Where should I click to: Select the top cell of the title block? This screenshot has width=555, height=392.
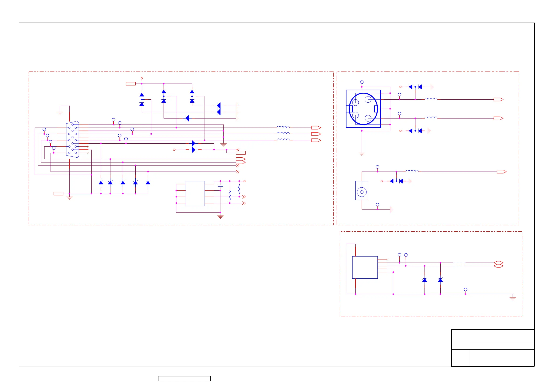[x=493, y=335]
